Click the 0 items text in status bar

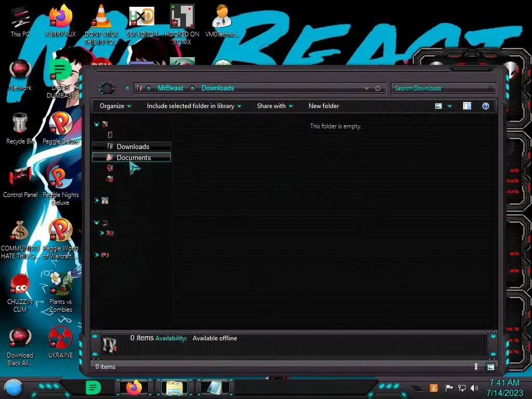(x=105, y=367)
